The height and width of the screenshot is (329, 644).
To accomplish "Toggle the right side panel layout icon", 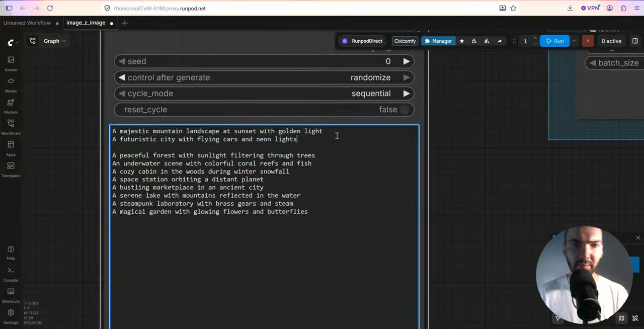I will (635, 41).
